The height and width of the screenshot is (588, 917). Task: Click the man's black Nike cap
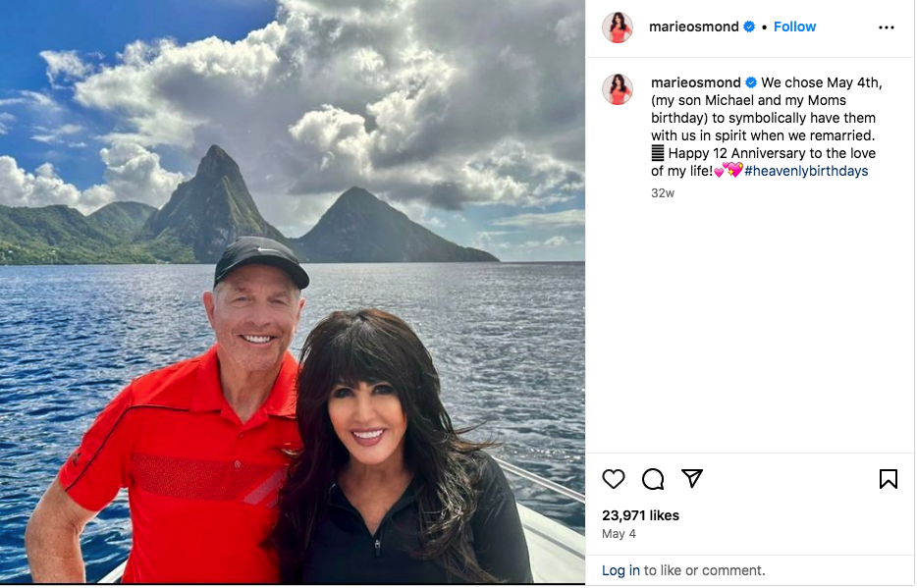(261, 261)
